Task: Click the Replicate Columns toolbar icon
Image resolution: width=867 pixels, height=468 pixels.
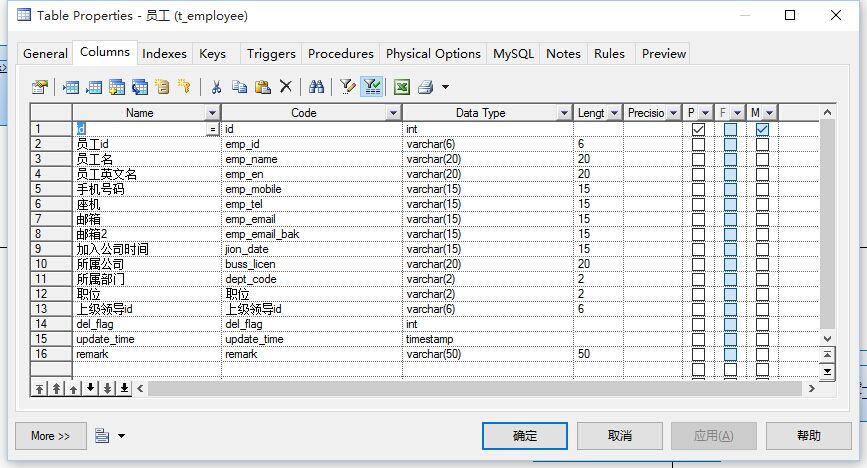Action: (x=140, y=87)
